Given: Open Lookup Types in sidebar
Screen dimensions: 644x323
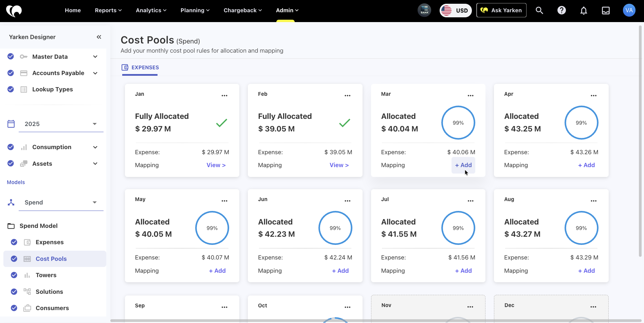Looking at the screenshot, I should (x=53, y=89).
